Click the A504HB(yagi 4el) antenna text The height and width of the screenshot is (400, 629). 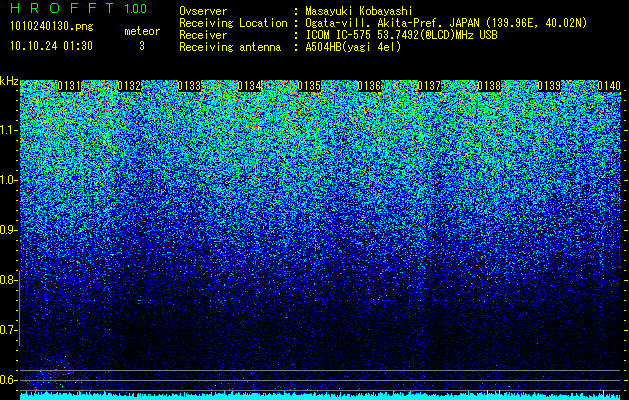[353, 47]
